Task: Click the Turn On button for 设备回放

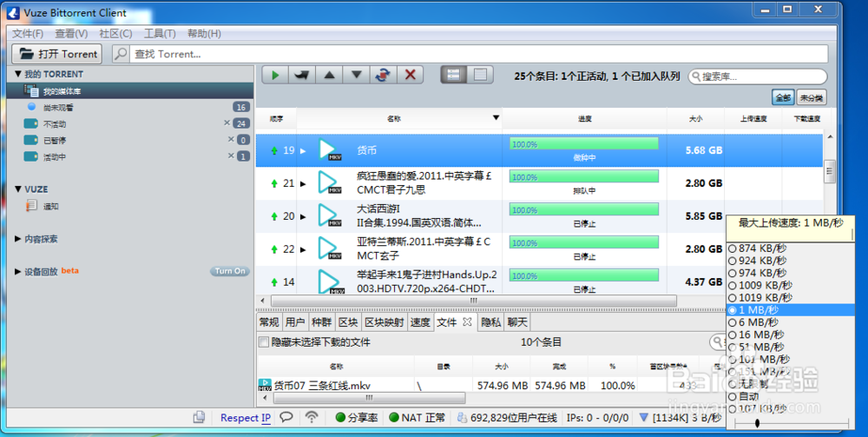Action: (x=230, y=271)
